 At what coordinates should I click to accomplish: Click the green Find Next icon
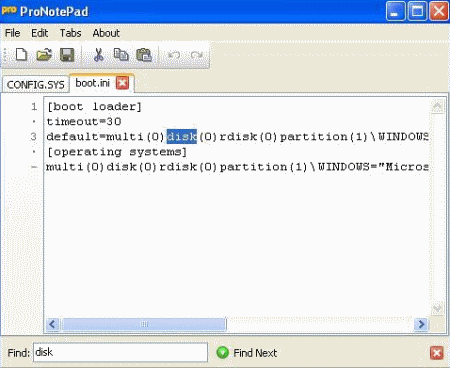222,352
